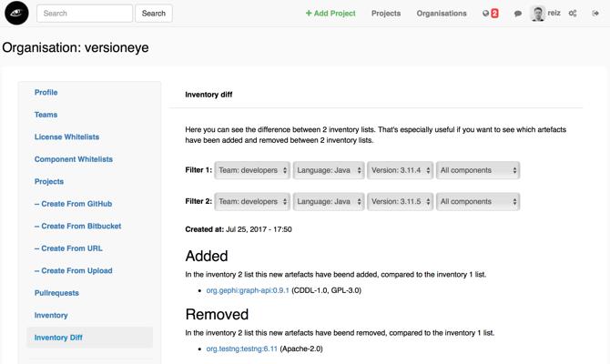Click the VersionEye logo icon

[x=17, y=14]
